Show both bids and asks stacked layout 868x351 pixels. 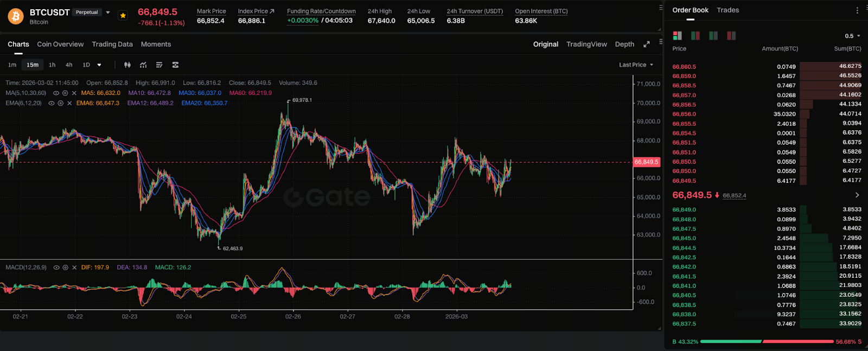point(677,36)
